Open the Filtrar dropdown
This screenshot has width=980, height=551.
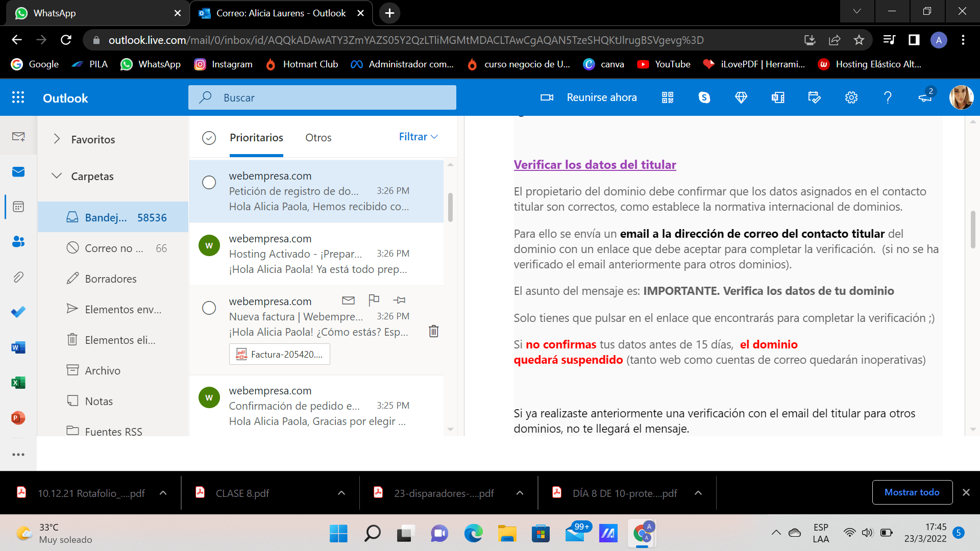tap(419, 137)
